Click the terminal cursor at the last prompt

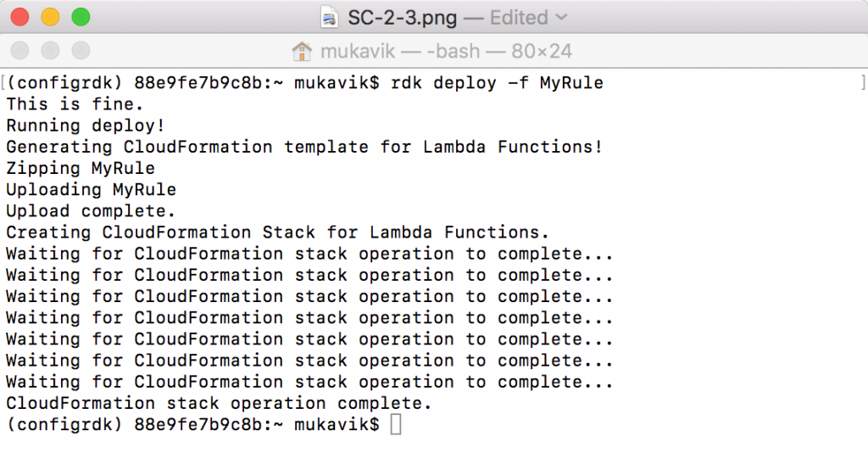396,425
